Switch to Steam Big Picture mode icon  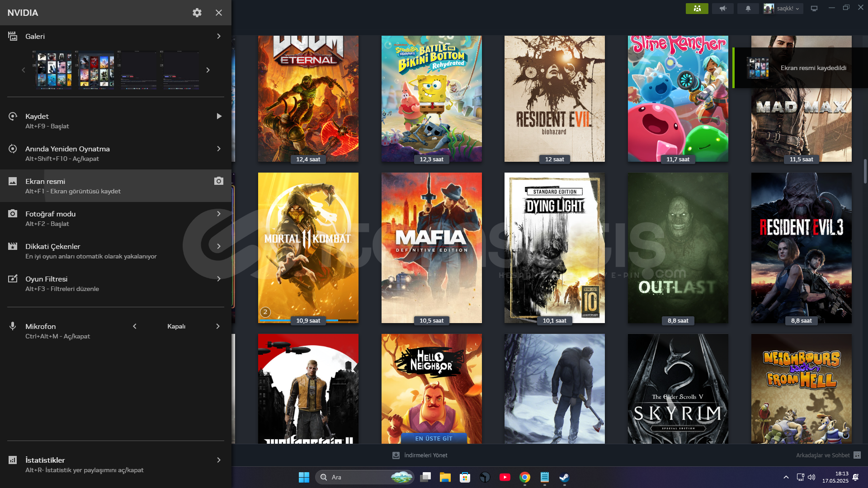[814, 9]
